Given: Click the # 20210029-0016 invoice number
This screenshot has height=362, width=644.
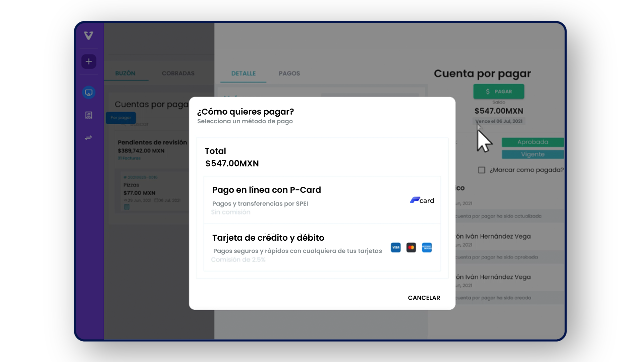Looking at the screenshot, I should coord(141,177).
